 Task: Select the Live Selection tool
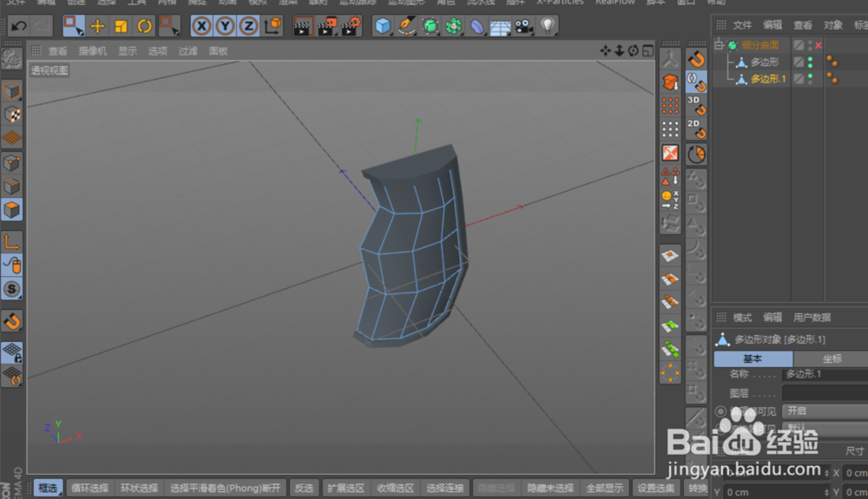[x=73, y=26]
